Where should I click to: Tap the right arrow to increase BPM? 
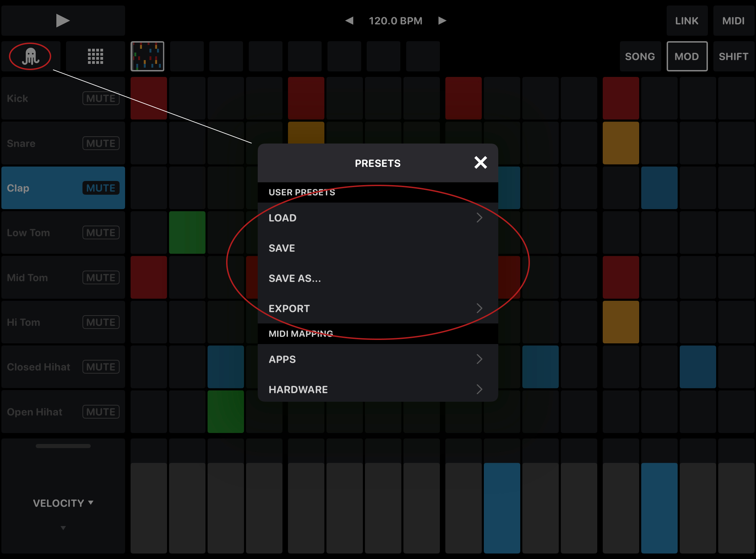click(442, 21)
